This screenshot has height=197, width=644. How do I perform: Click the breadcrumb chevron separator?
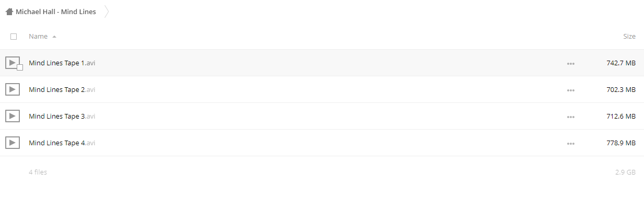[x=107, y=11]
